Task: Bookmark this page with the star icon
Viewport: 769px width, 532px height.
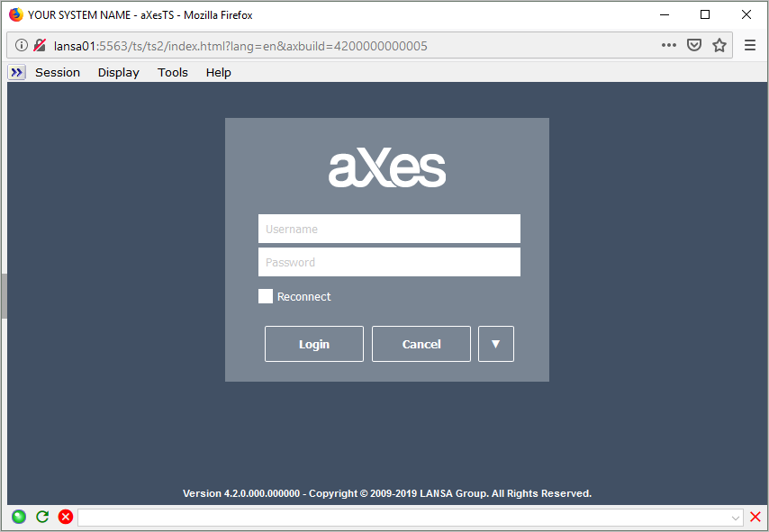Action: point(719,45)
